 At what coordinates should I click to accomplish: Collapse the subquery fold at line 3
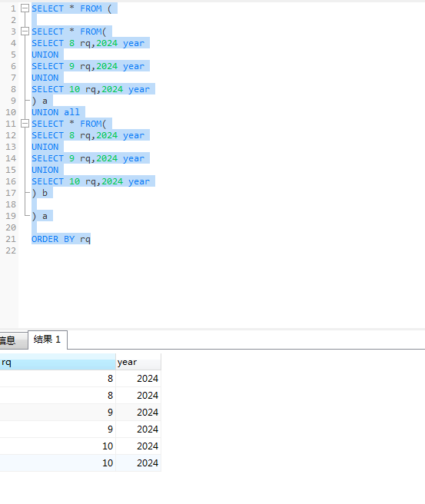(x=25, y=31)
